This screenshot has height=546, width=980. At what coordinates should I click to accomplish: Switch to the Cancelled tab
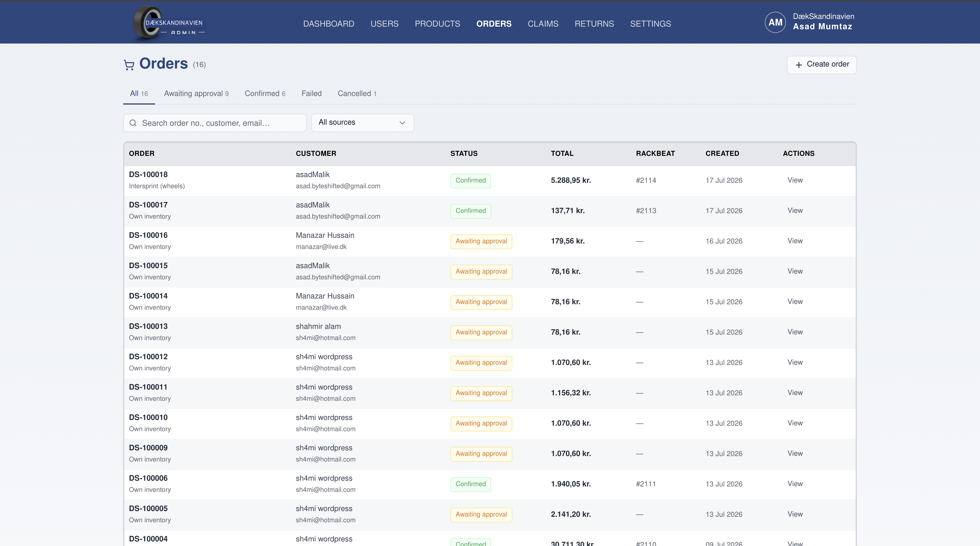357,94
